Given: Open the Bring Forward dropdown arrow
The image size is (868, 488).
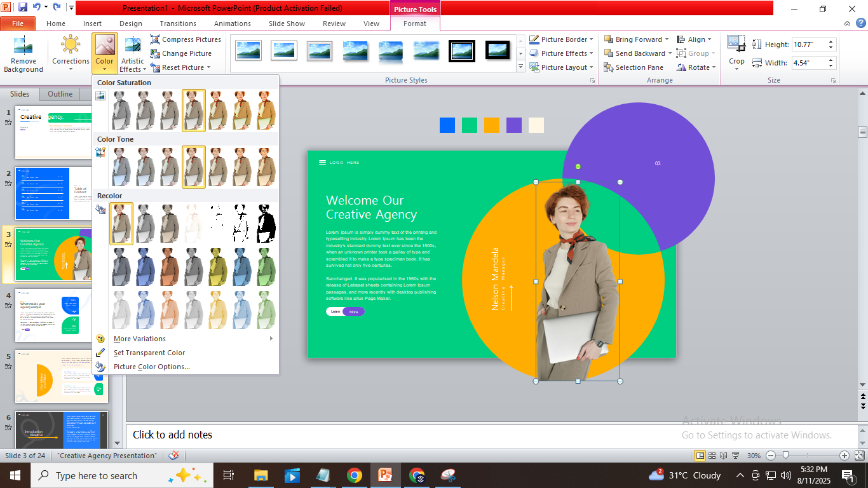Looking at the screenshot, I should click(667, 39).
